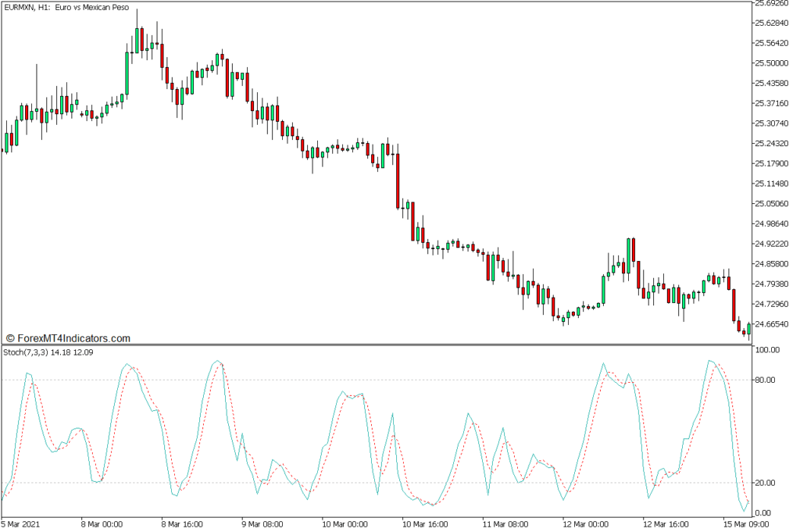Screen dimensions: 800x532
Task: Select the last candlestick on the chart
Action: [748, 328]
